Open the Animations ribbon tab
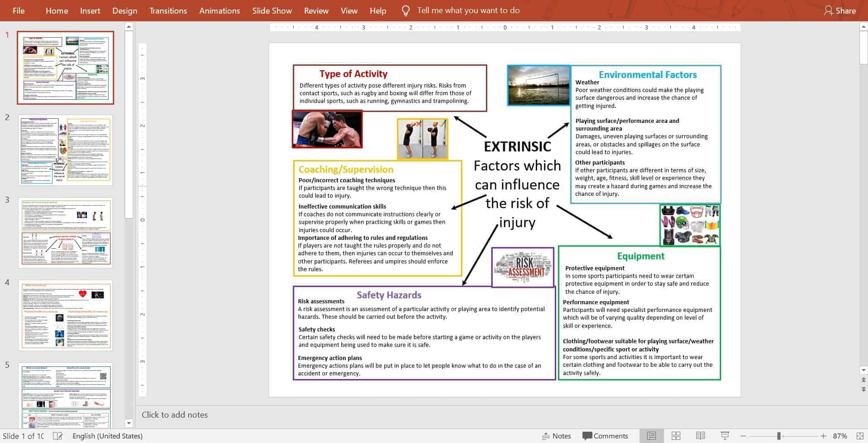The height and width of the screenshot is (443, 868). pyautogui.click(x=219, y=11)
